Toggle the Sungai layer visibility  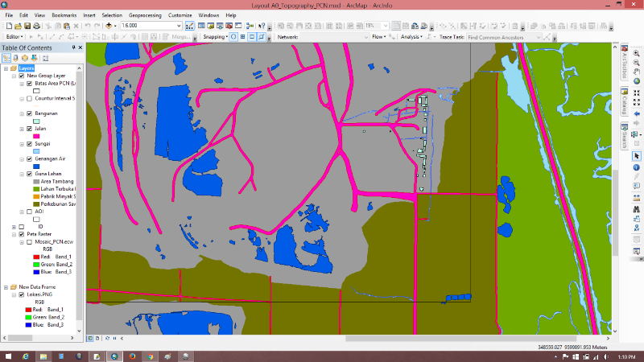[x=30, y=144]
